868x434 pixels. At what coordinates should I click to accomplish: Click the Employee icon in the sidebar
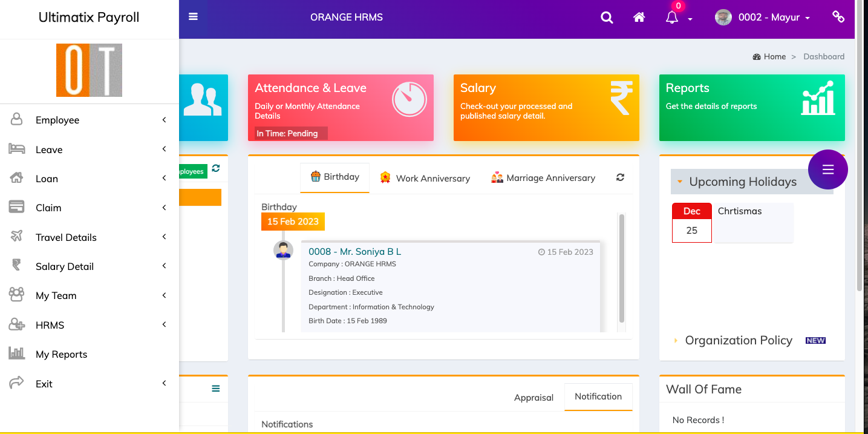pyautogui.click(x=16, y=119)
